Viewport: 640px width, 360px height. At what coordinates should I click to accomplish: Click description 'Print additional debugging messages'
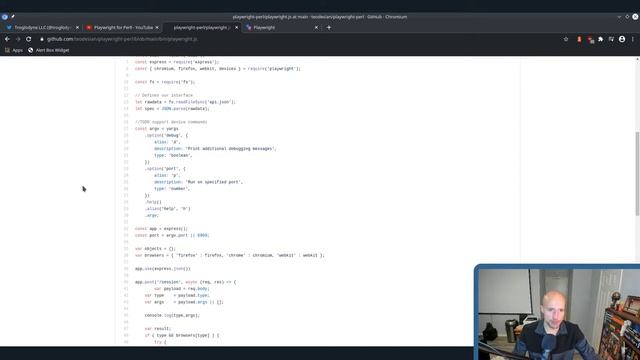pyautogui.click(x=215, y=149)
